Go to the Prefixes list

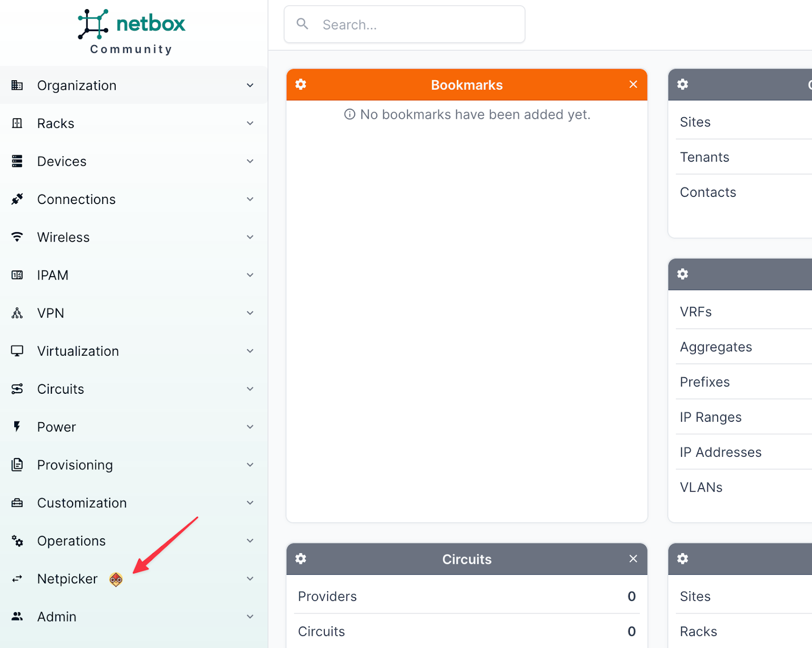[x=704, y=382]
